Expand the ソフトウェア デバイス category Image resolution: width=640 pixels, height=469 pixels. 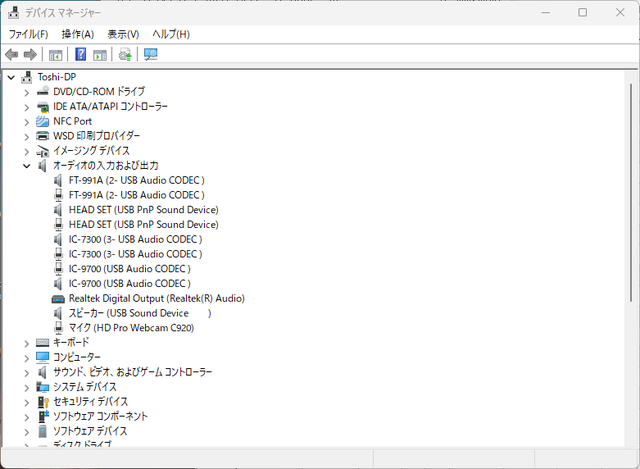click(27, 432)
